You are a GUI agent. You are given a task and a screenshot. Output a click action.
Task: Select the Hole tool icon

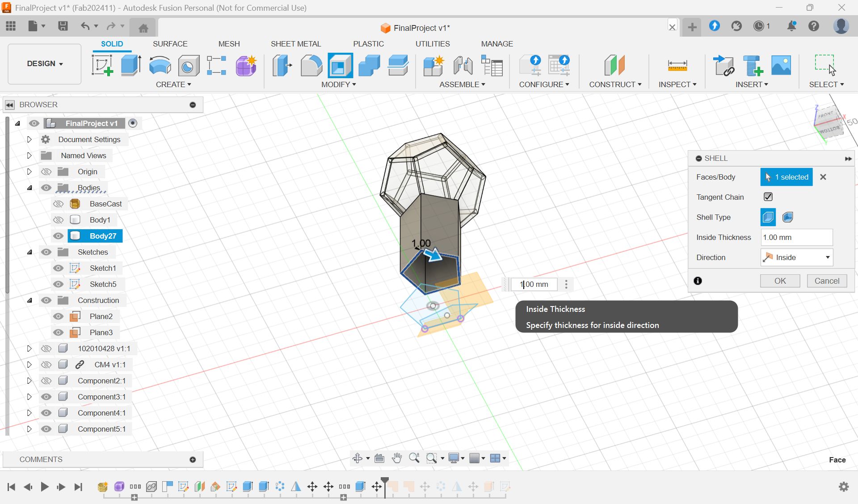tap(189, 65)
